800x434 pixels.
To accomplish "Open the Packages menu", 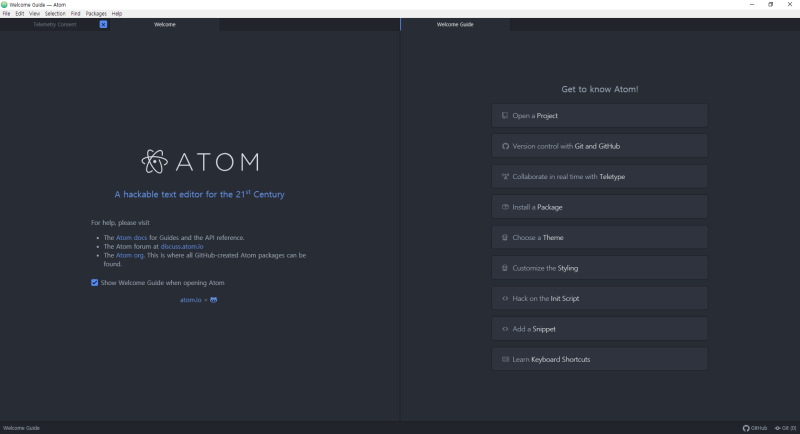I will [96, 14].
